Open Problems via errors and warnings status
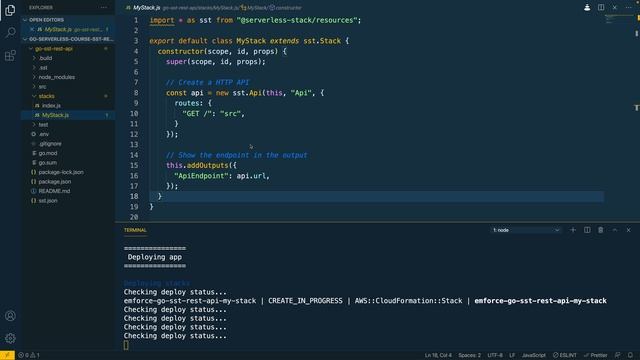The image size is (640, 360). coord(29,355)
